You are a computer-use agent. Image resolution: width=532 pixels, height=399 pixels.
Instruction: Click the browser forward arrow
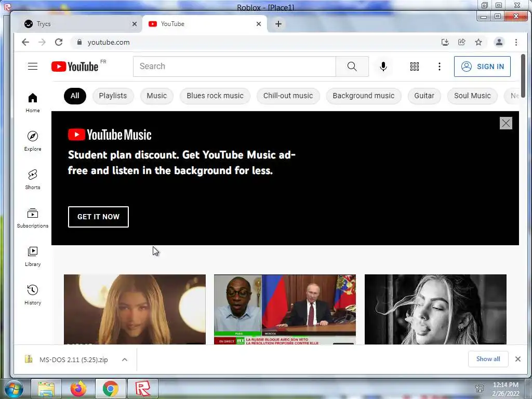[x=42, y=43]
